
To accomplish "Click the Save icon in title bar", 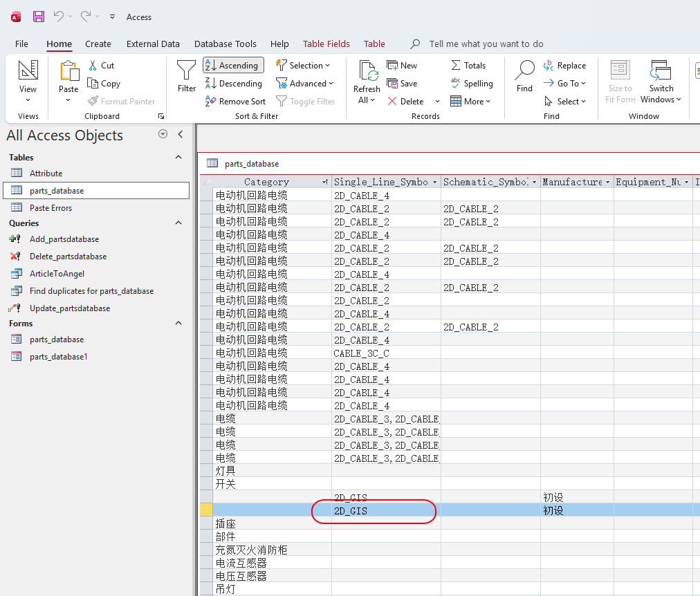I will coord(39,17).
